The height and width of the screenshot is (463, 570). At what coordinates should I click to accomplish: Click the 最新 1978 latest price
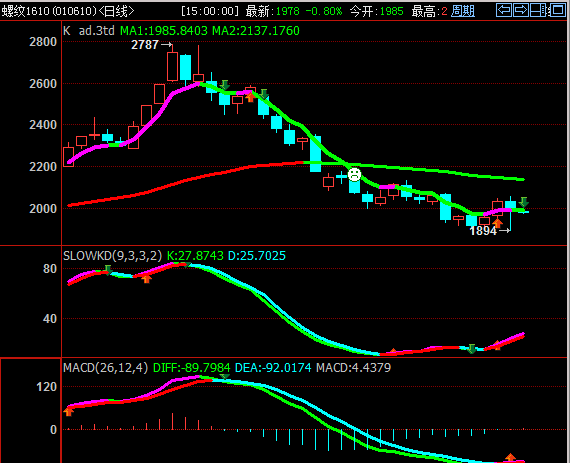(x=272, y=11)
